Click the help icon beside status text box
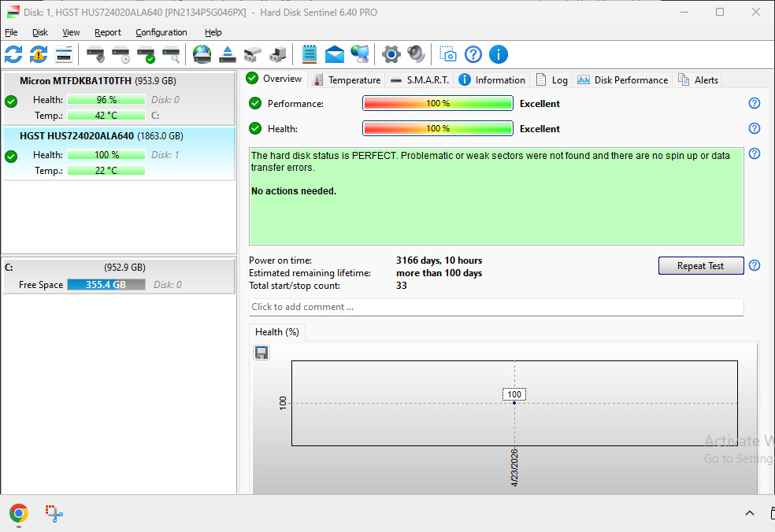This screenshot has height=532, width=775. [755, 153]
